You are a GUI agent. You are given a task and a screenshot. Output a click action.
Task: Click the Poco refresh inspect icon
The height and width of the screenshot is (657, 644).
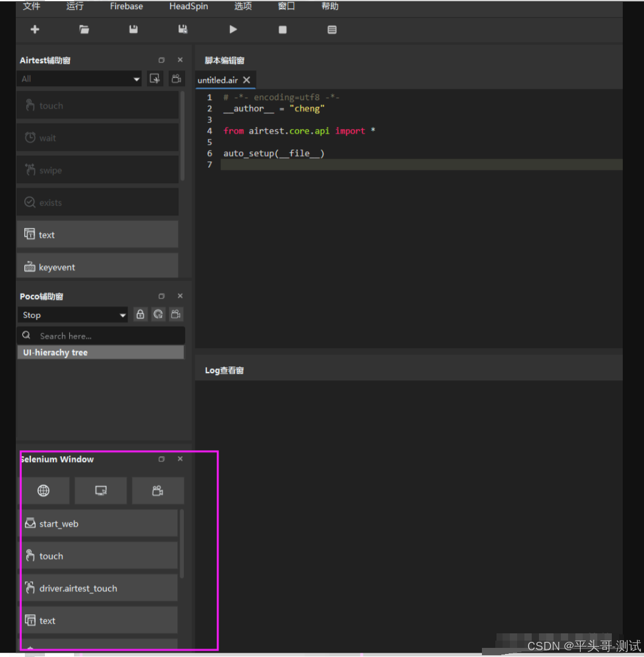coord(158,314)
